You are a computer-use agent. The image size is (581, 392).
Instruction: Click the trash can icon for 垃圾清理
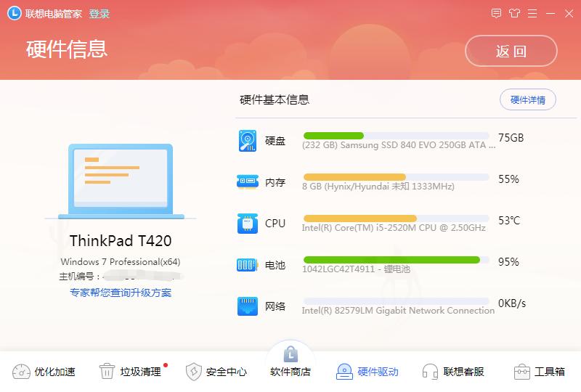coord(107,371)
